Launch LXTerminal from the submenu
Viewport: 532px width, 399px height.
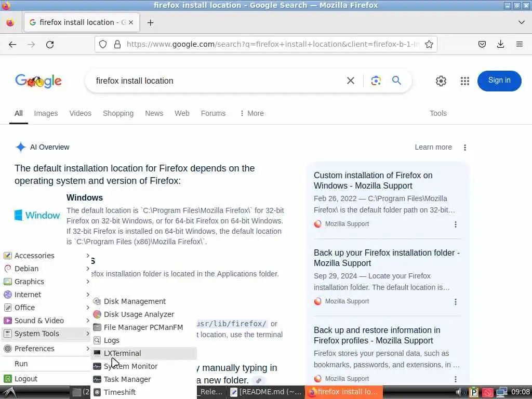pos(144,353)
